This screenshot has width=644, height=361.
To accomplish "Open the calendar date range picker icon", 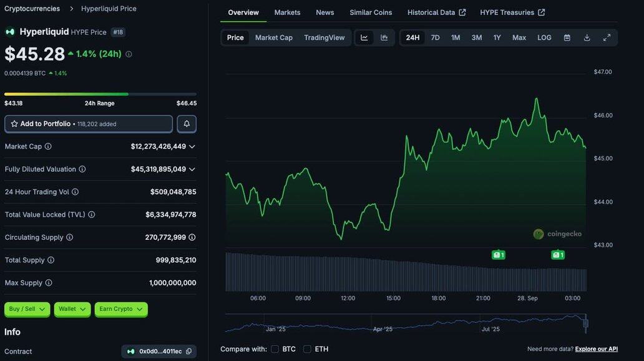I will [x=567, y=37].
